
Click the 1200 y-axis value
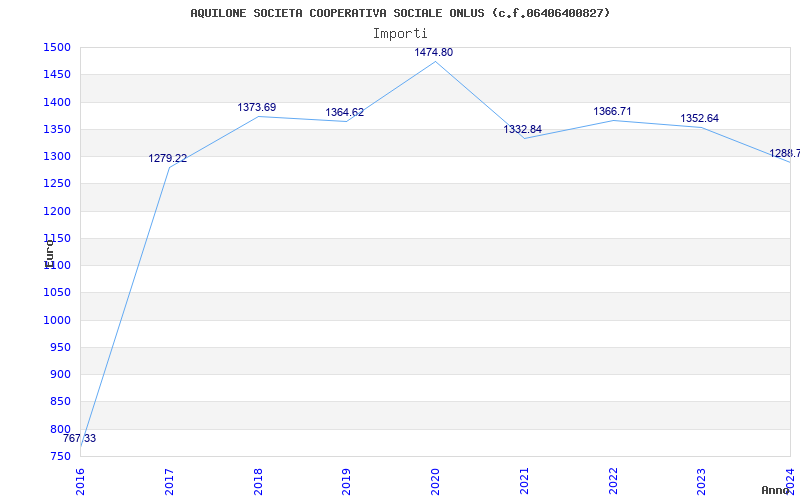click(57, 211)
